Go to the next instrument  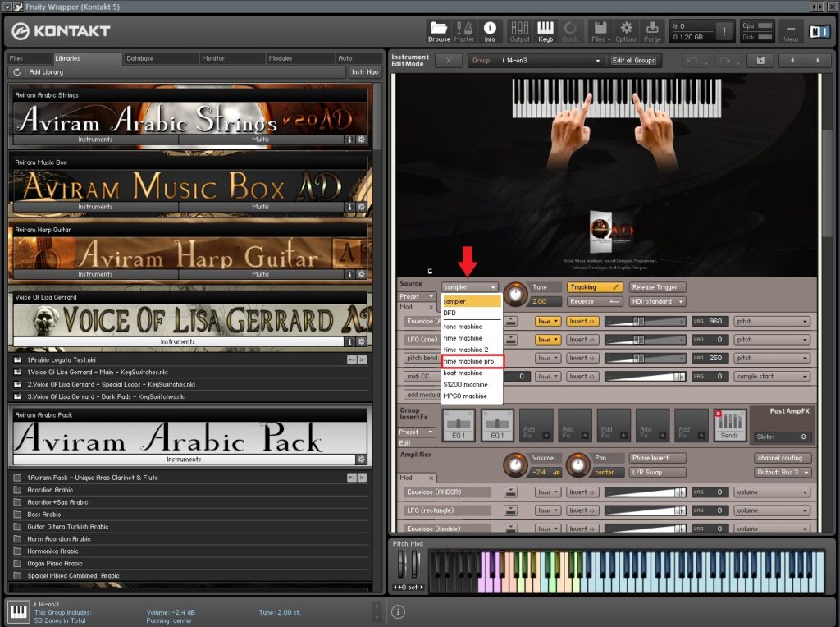coord(818,61)
